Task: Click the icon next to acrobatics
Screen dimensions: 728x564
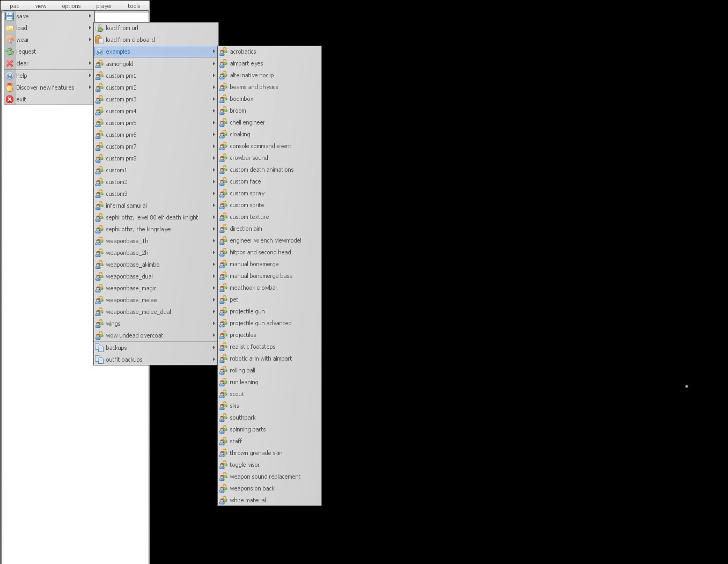Action: point(223,52)
